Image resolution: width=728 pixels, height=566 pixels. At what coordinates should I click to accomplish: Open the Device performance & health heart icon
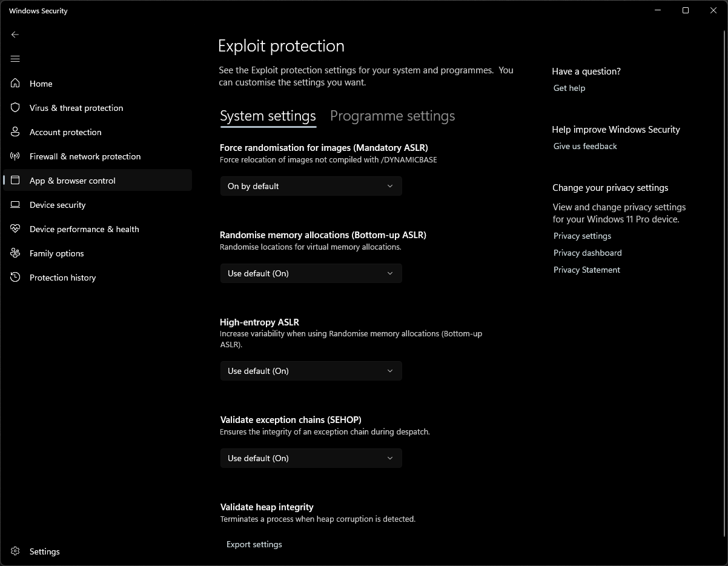tap(16, 228)
